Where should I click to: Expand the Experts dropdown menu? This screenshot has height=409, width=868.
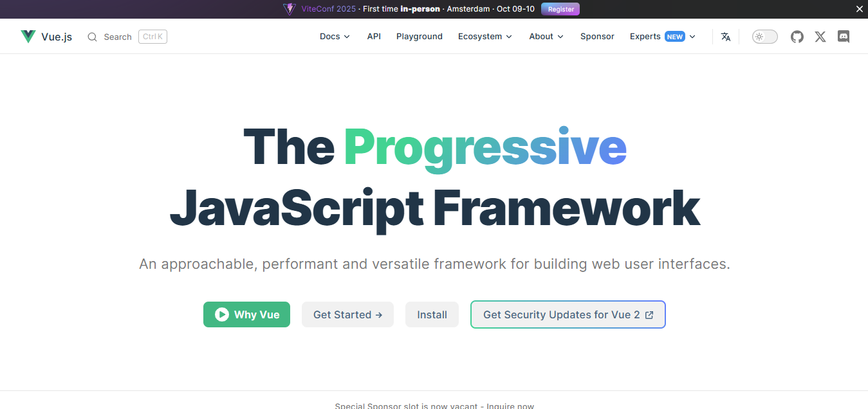point(663,37)
